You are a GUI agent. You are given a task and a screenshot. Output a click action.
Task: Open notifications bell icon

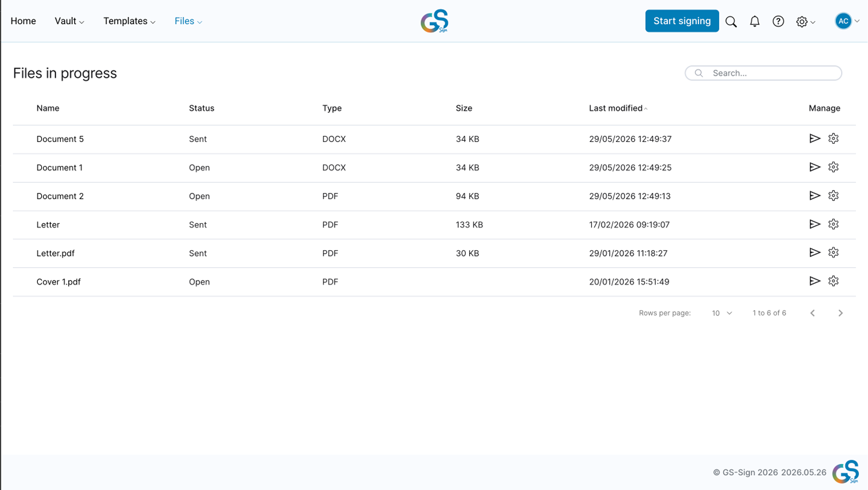755,21
